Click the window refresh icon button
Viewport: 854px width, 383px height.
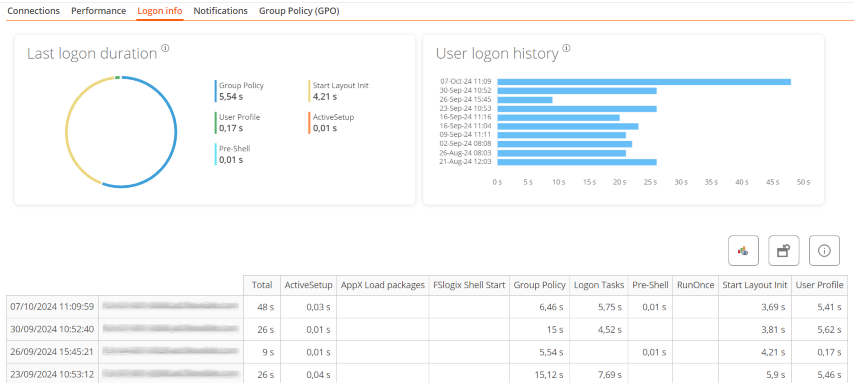(x=784, y=251)
